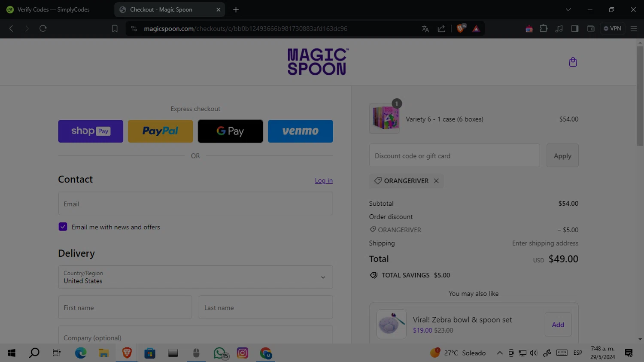Focus the Email input field
Screen dimensions: 644x362
click(195, 204)
